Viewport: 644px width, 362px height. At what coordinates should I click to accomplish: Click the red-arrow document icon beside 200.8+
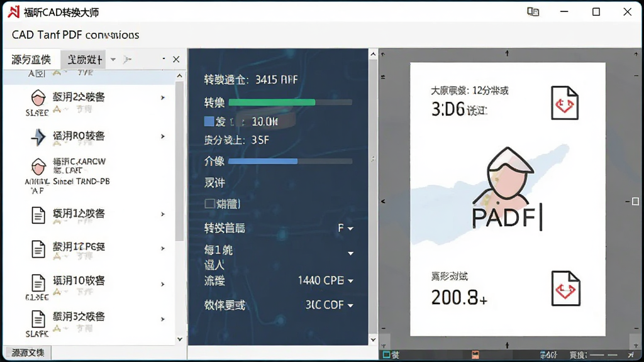tap(565, 288)
